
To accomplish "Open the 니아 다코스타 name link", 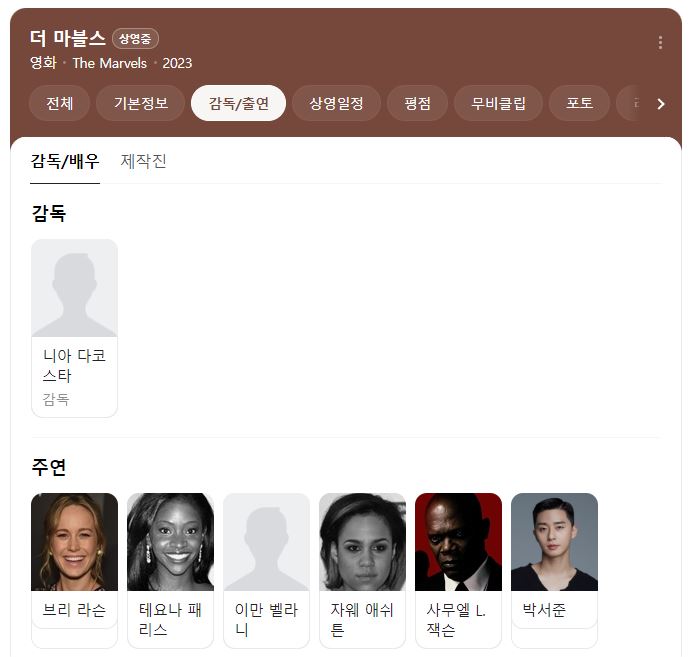I will tap(74, 365).
